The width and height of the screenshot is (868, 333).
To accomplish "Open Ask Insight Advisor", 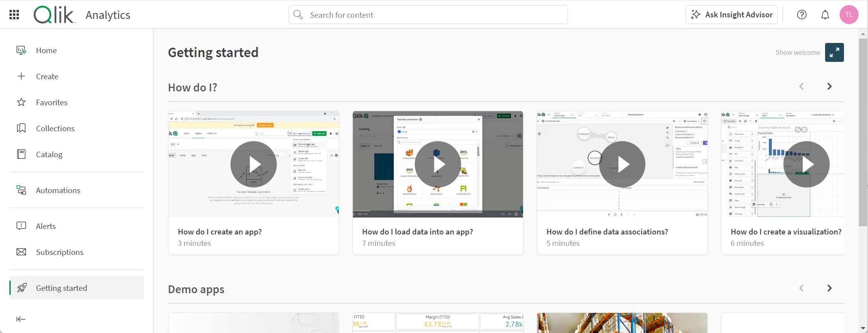I will point(731,15).
